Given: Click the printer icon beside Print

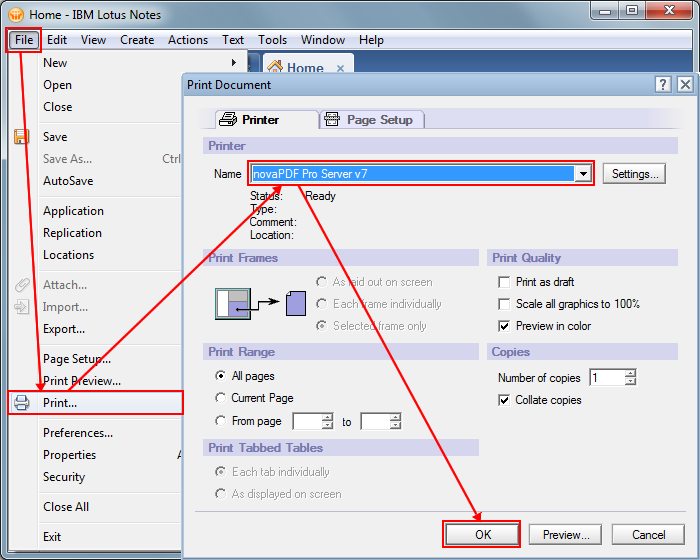Looking at the screenshot, I should point(21,402).
